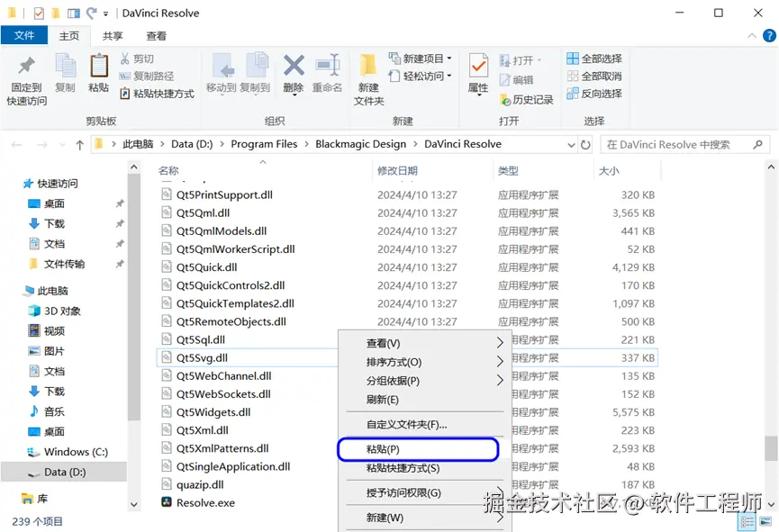
Task: Click Invert selection in the ribbon
Action: (594, 94)
